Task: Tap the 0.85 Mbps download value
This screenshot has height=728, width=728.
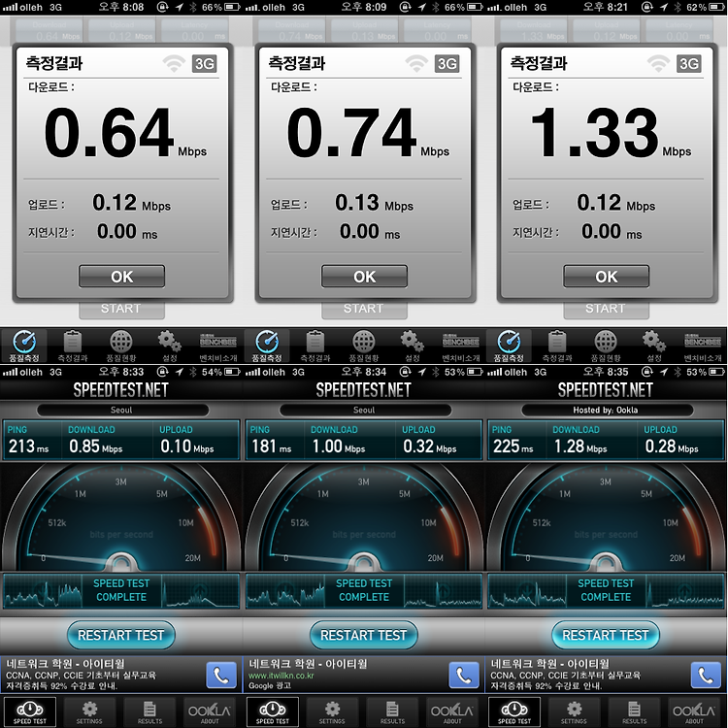Action: tap(96, 447)
